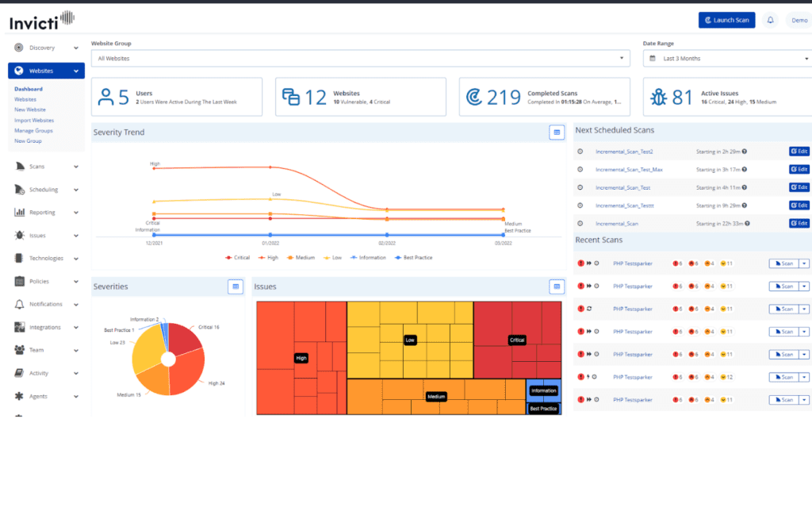Edit the Incremental_Scan_Test2 scheduled scan
This screenshot has height=519, width=812.
pyautogui.click(x=799, y=151)
